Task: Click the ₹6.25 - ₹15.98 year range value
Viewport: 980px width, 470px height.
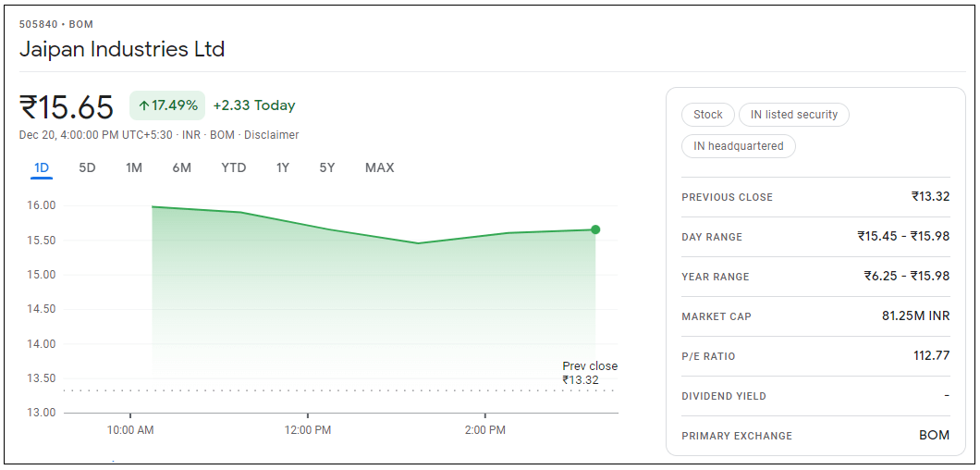Action: pyautogui.click(x=907, y=276)
